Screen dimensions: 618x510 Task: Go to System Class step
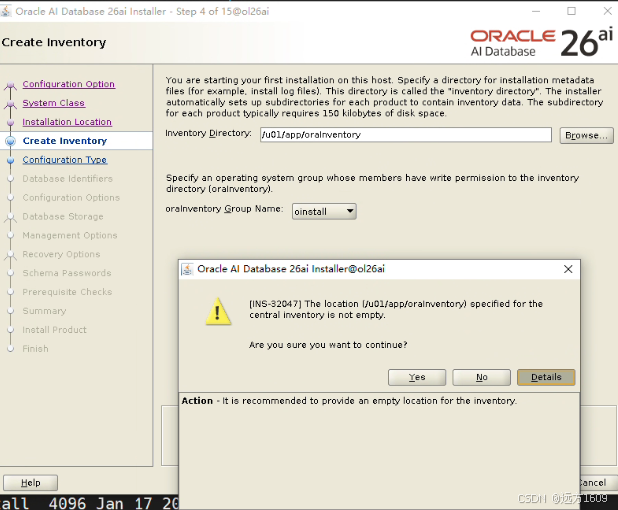[x=54, y=103]
